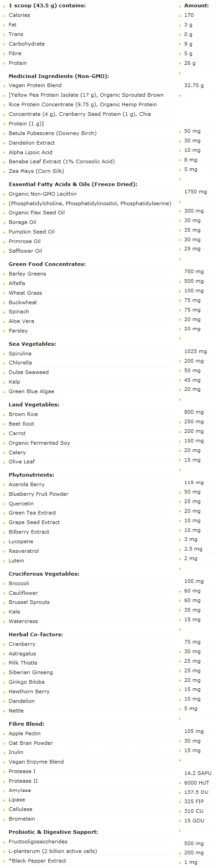
Task: Click the bullet arrow next to Broccoli
Action: [x=4, y=584]
